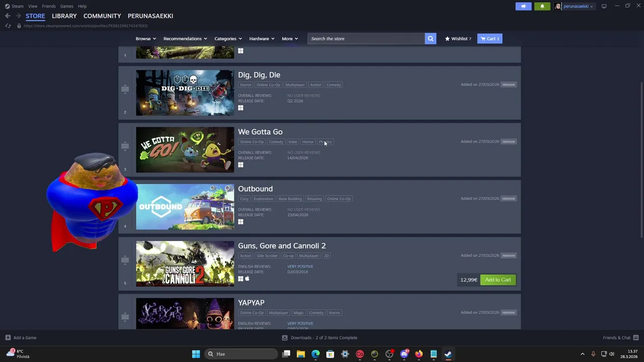The width and height of the screenshot is (644, 362).
Task: Add Guns, Gore and Cannoli 2 to cart
Action: (x=498, y=280)
